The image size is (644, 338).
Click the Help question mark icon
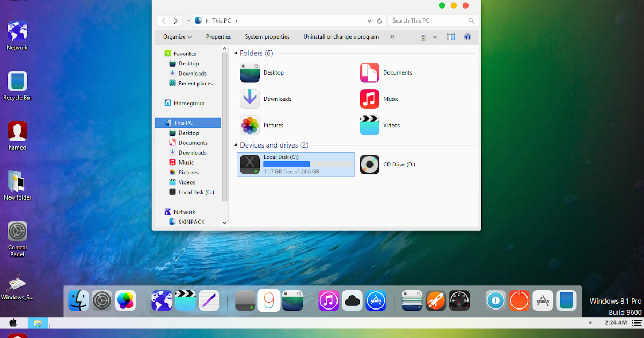[467, 37]
